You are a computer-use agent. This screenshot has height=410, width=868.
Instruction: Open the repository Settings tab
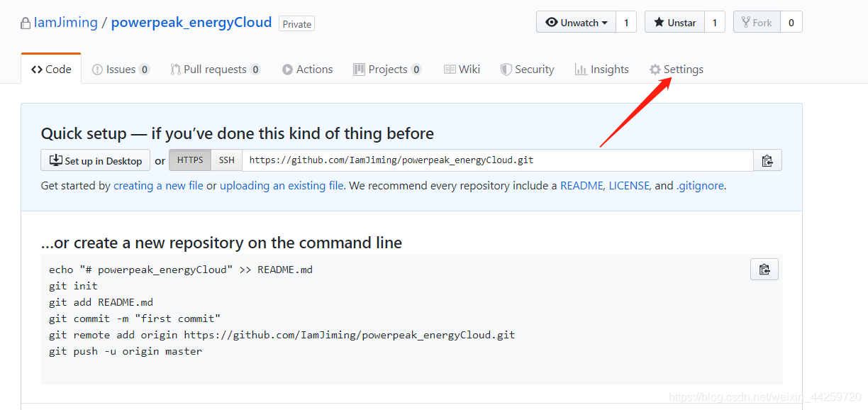pyautogui.click(x=677, y=70)
